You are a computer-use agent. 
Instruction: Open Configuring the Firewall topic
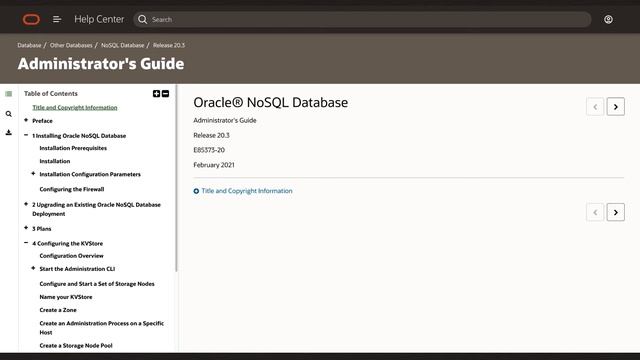click(72, 189)
